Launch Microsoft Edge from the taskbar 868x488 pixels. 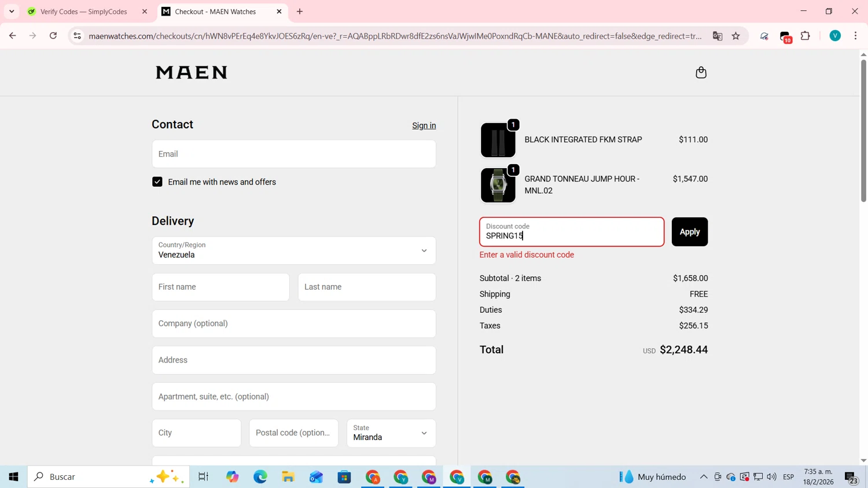(260, 477)
